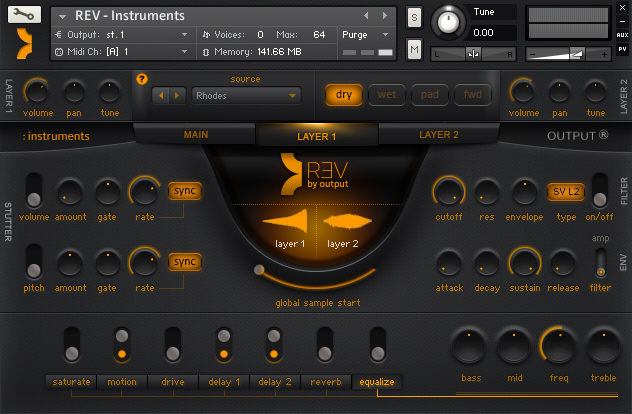Click the volume stutter rate knob

pos(144,192)
